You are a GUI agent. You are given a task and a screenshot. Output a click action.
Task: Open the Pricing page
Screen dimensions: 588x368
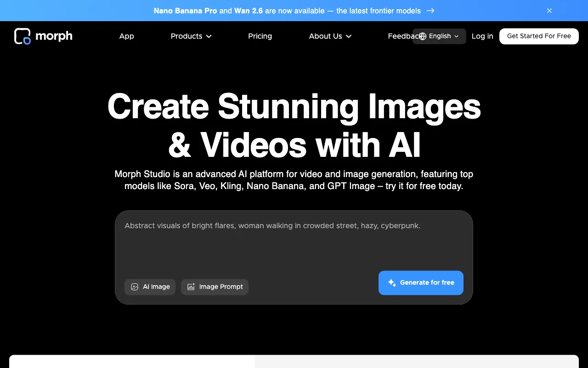pyautogui.click(x=260, y=36)
